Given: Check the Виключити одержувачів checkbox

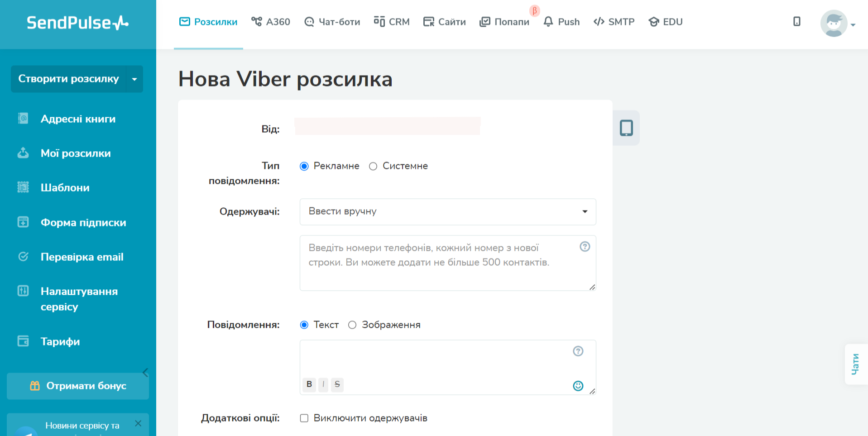Looking at the screenshot, I should pos(304,418).
